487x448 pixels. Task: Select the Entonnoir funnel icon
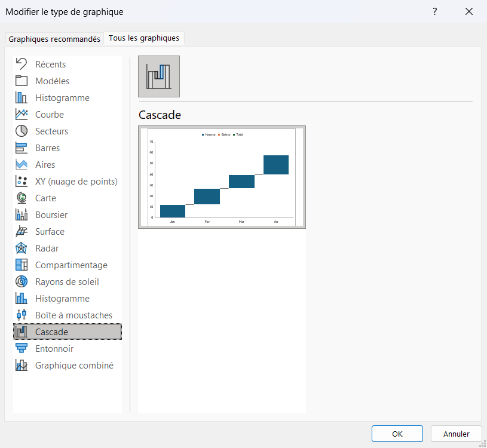point(22,349)
